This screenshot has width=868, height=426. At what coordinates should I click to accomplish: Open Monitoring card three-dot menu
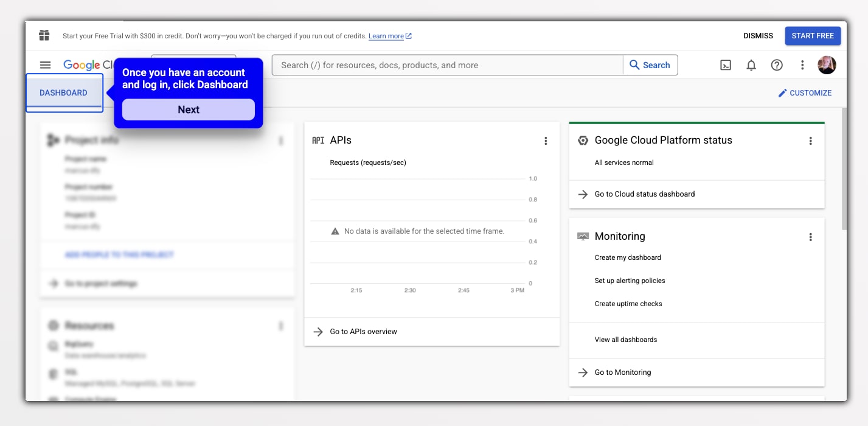point(810,237)
